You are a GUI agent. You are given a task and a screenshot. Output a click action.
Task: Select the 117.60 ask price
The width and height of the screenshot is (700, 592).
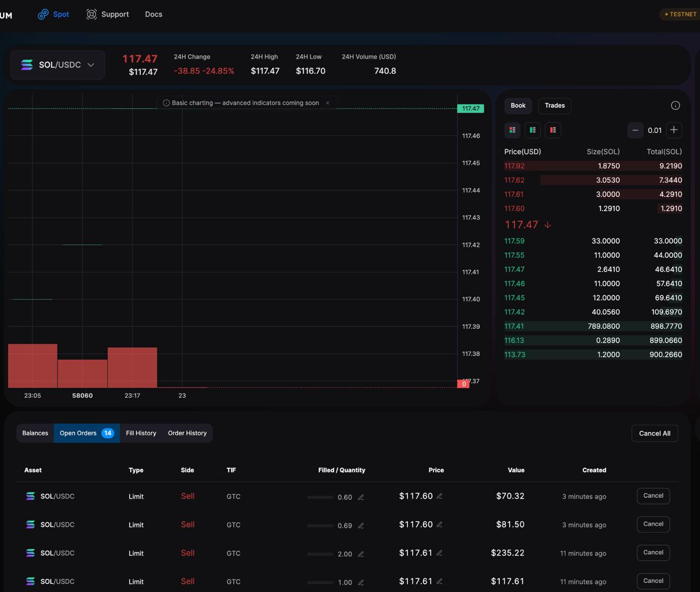514,208
